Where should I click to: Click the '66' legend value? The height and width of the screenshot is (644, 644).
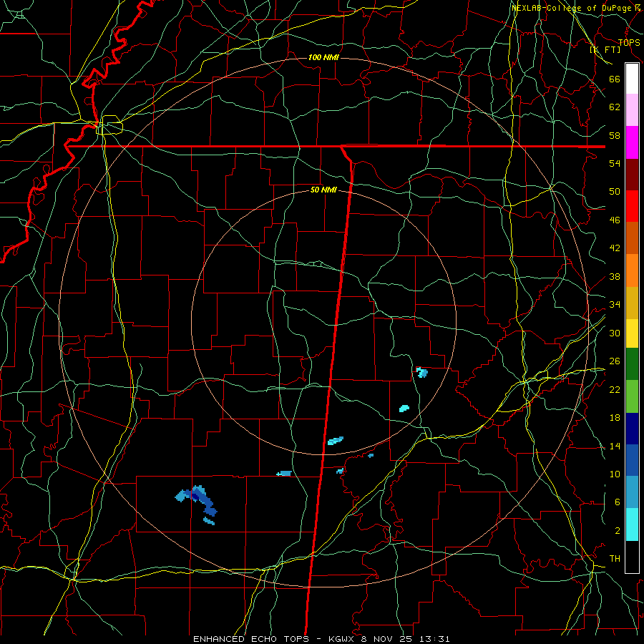pyautogui.click(x=615, y=79)
